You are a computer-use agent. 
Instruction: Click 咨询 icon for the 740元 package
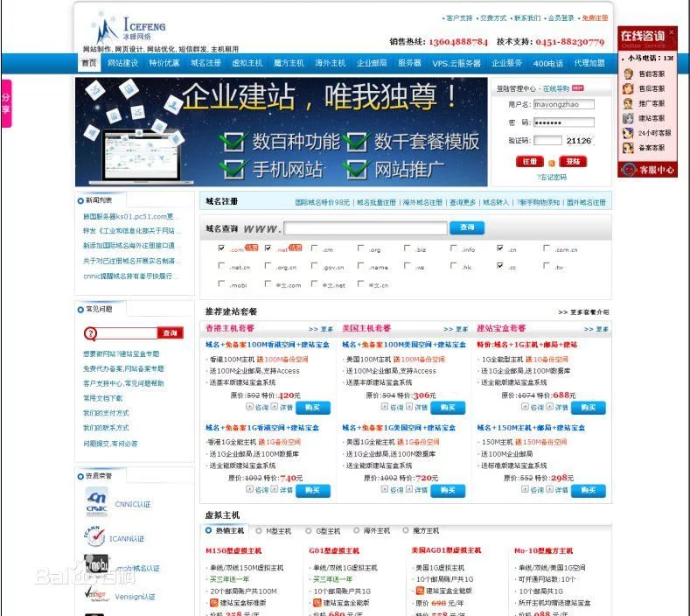click(249, 489)
